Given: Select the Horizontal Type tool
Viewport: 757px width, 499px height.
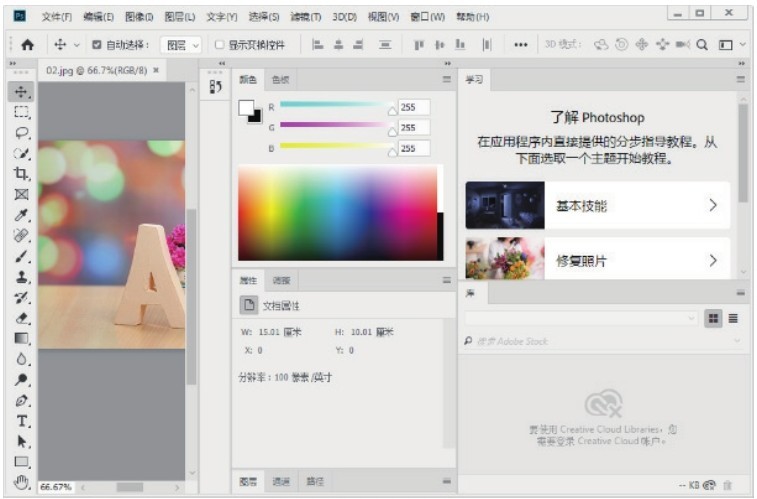Looking at the screenshot, I should click(21, 421).
